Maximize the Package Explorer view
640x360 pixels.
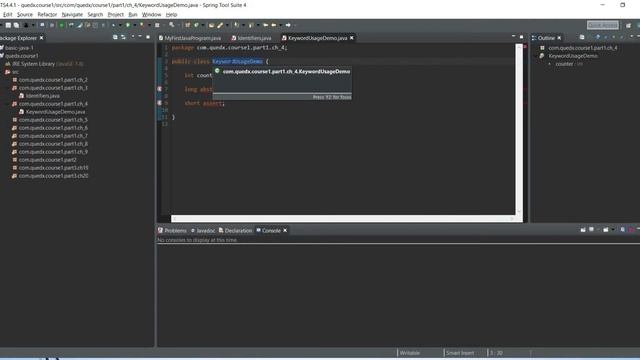(148, 38)
